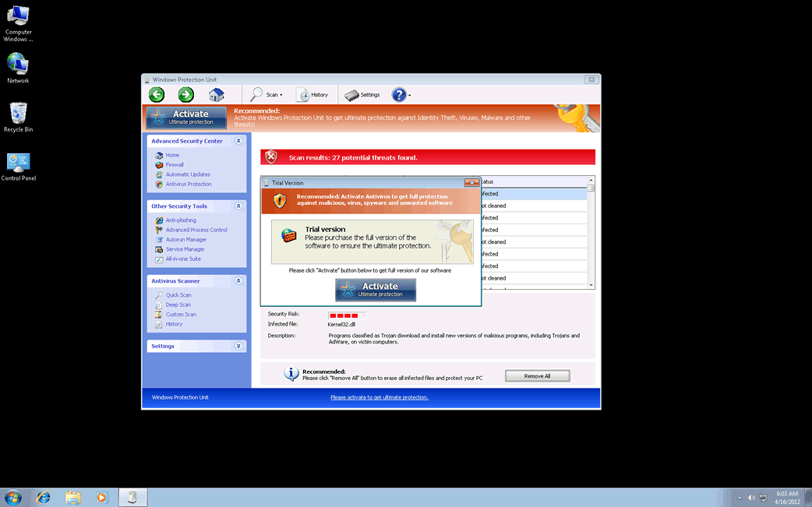
Task: Open the Scan dropdown in toolbar
Action: [267, 95]
